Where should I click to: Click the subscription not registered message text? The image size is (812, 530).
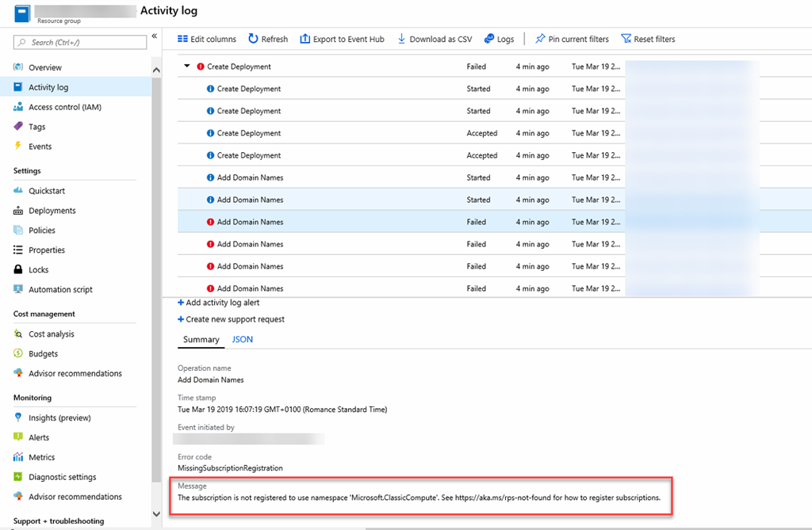tap(419, 498)
